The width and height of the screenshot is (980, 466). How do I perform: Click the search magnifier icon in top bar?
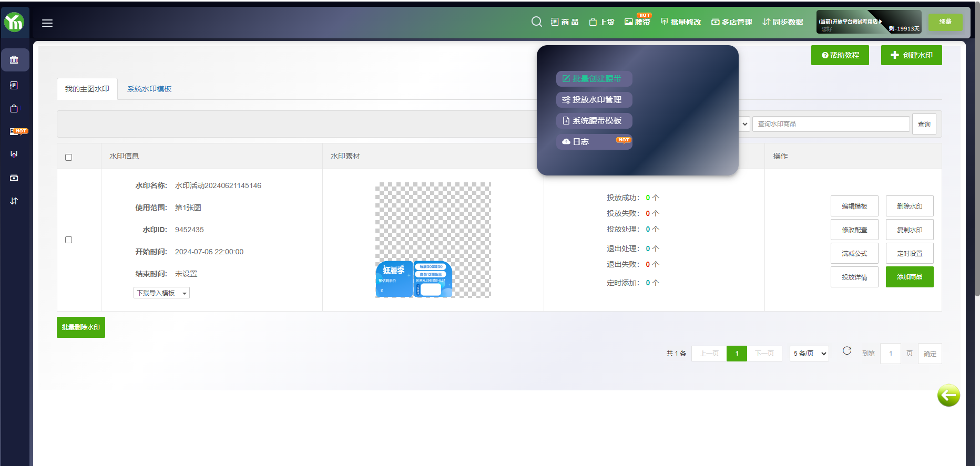click(536, 22)
